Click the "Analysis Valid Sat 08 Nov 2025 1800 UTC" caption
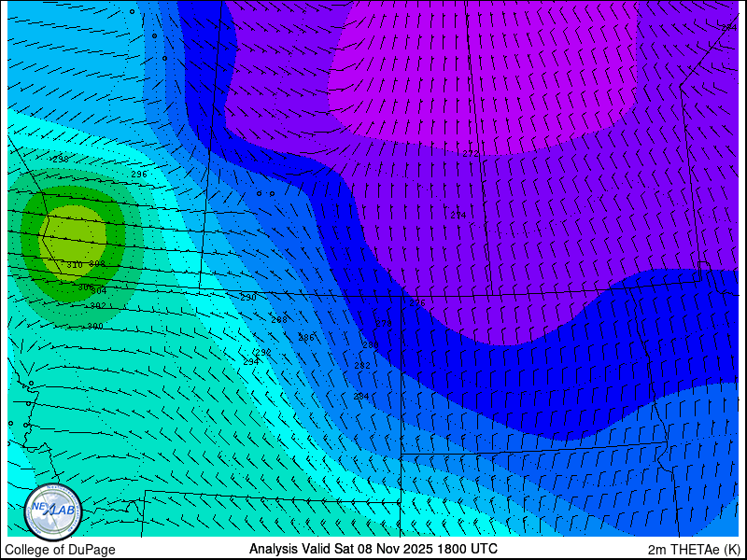 pos(373,548)
